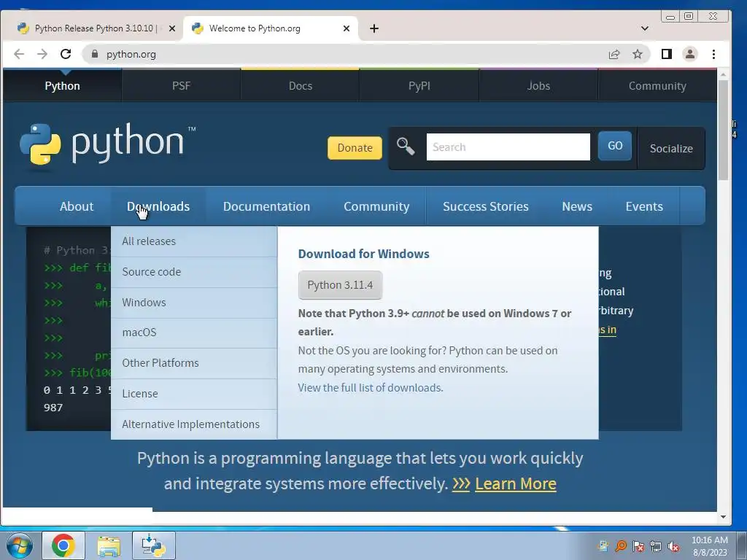Open the Community navigation menu
The width and height of the screenshot is (747, 560).
pyautogui.click(x=376, y=206)
